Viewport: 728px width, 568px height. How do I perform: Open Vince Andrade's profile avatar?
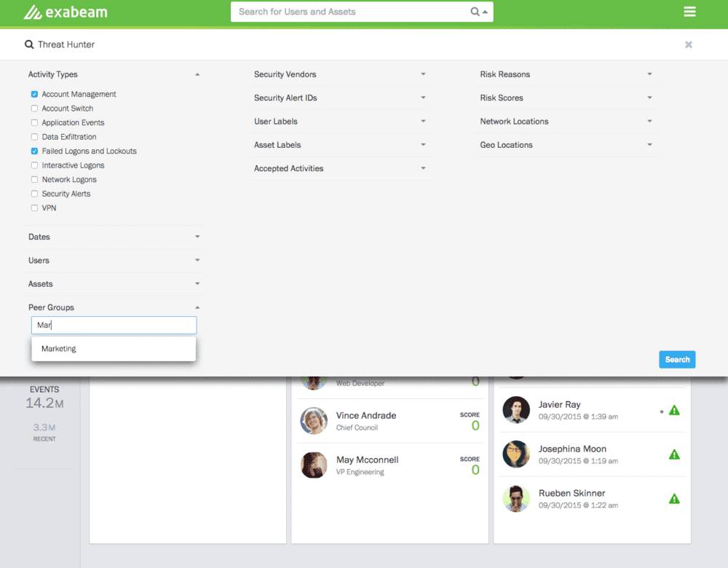tap(314, 421)
